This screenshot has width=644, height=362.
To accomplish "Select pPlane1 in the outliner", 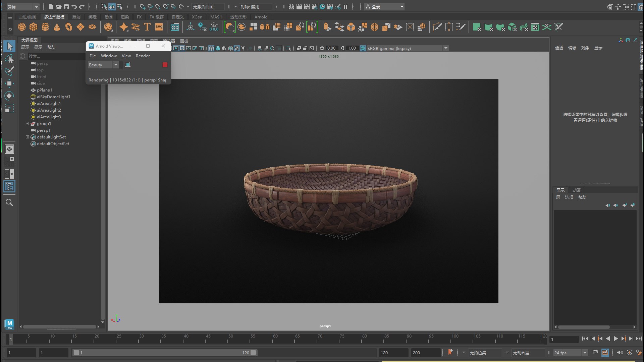I will click(44, 90).
